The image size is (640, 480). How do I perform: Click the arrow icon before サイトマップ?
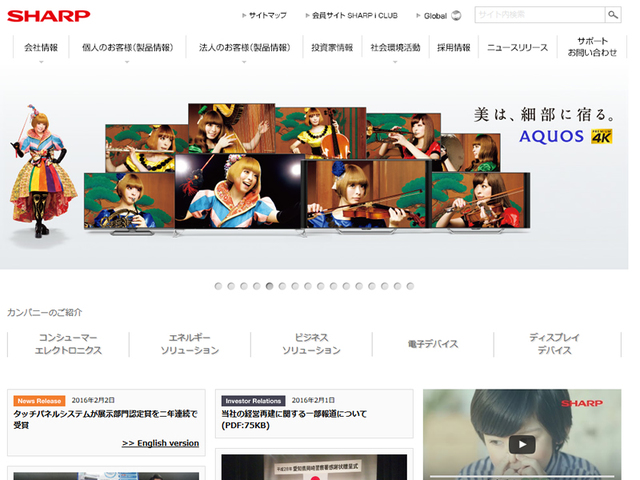click(x=243, y=16)
